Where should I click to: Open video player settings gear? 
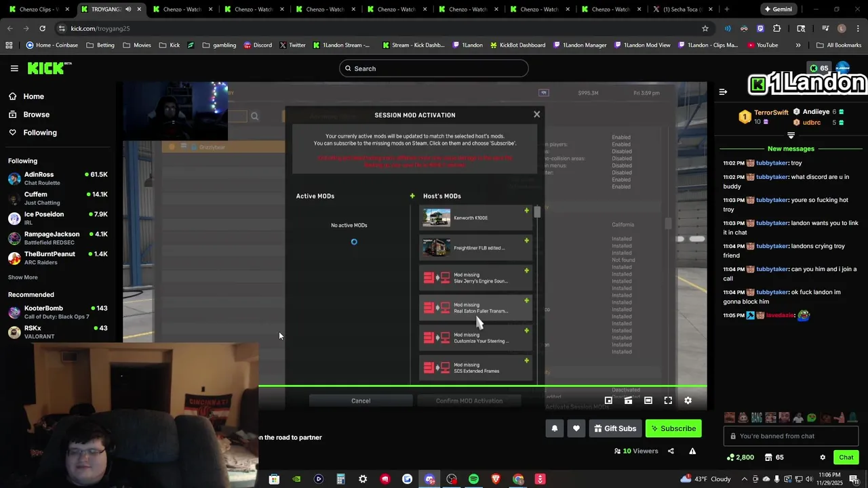click(x=688, y=401)
